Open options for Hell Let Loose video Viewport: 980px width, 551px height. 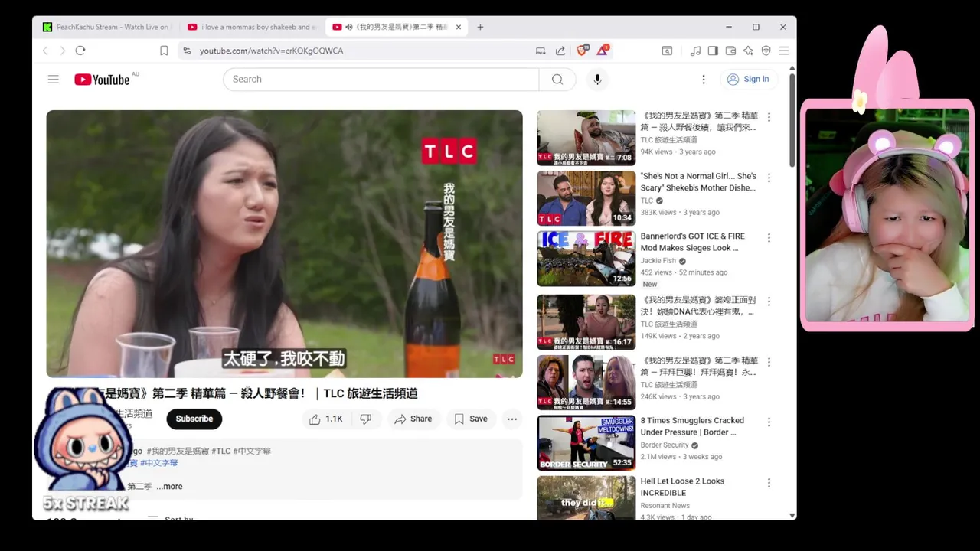pos(769,483)
